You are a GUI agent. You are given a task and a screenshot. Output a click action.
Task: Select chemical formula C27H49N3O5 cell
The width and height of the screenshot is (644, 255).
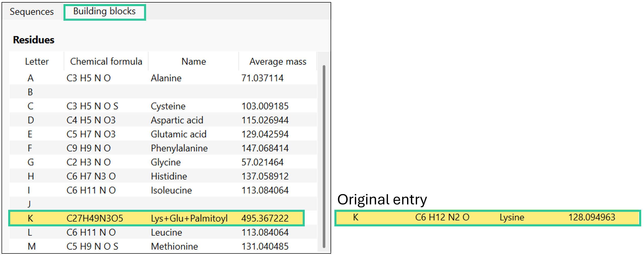tap(95, 218)
